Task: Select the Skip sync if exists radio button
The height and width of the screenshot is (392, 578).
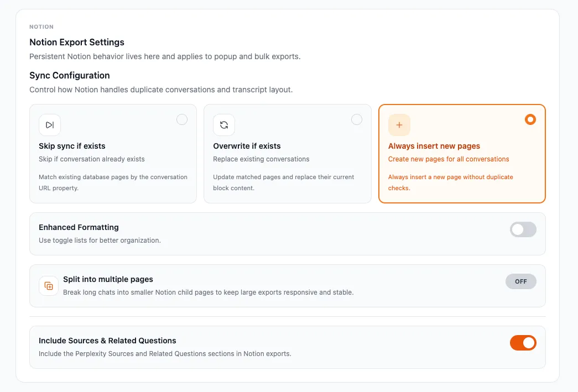Action: (182, 119)
